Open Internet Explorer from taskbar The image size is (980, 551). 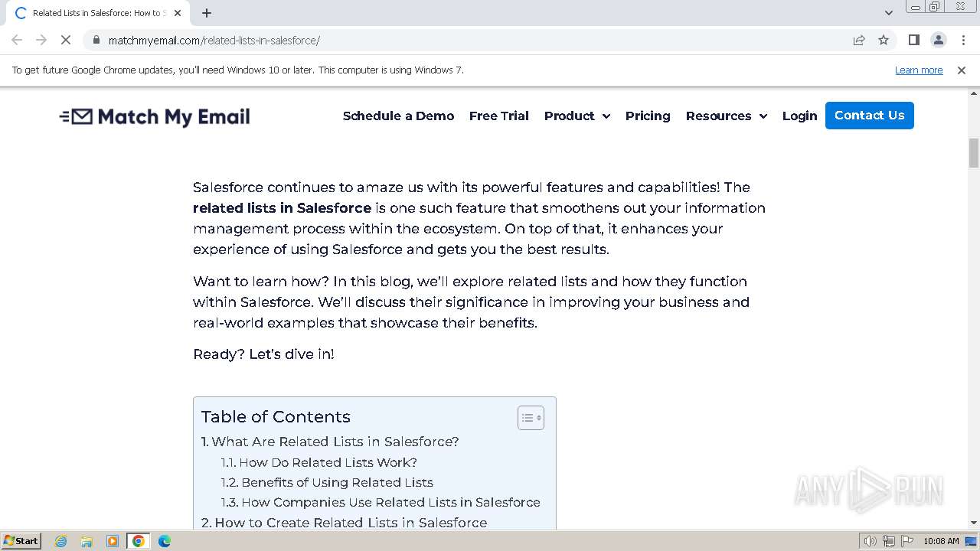tap(61, 541)
